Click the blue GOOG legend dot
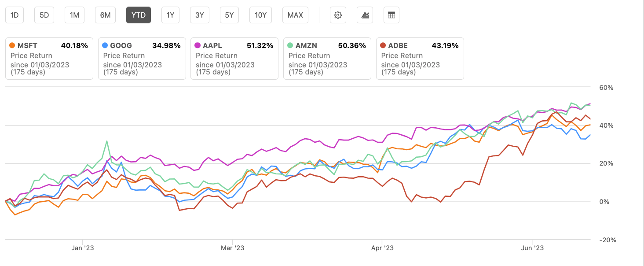Screen dimensions: 644x266 (105, 45)
